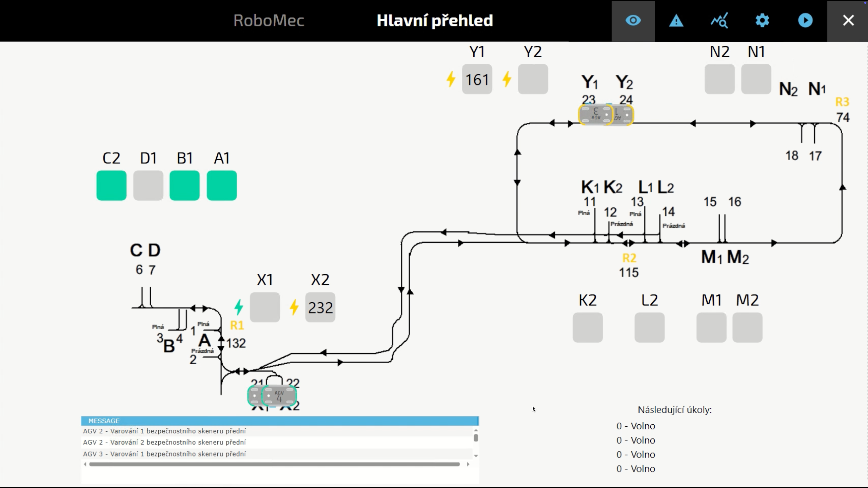This screenshot has height=488, width=868.
Task: Click yellow lightning bolt beside Y2 station
Action: tap(507, 79)
